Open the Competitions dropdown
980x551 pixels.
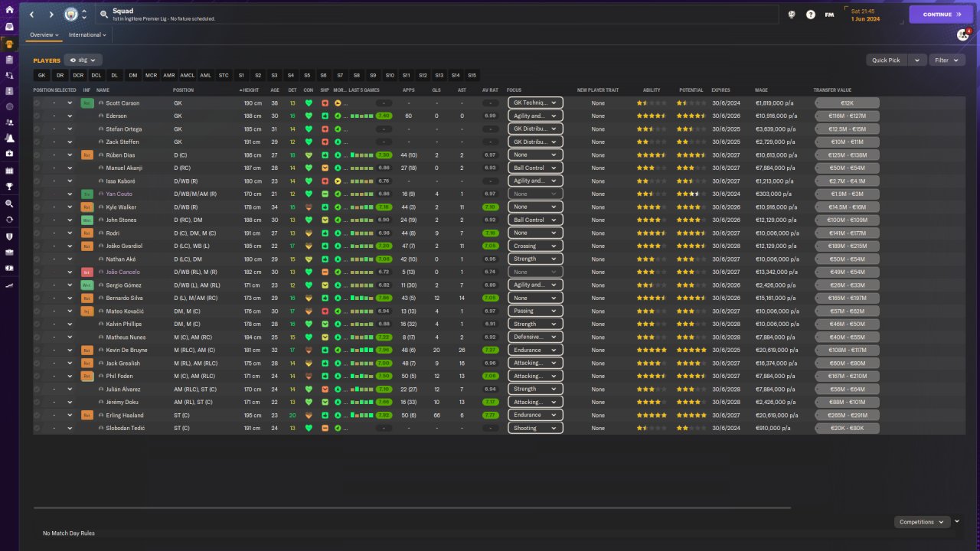point(922,522)
